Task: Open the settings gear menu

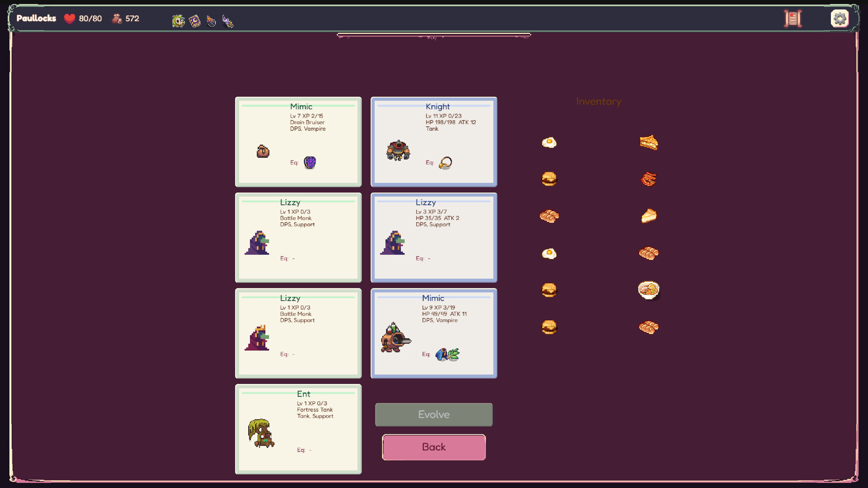Action: point(840,19)
